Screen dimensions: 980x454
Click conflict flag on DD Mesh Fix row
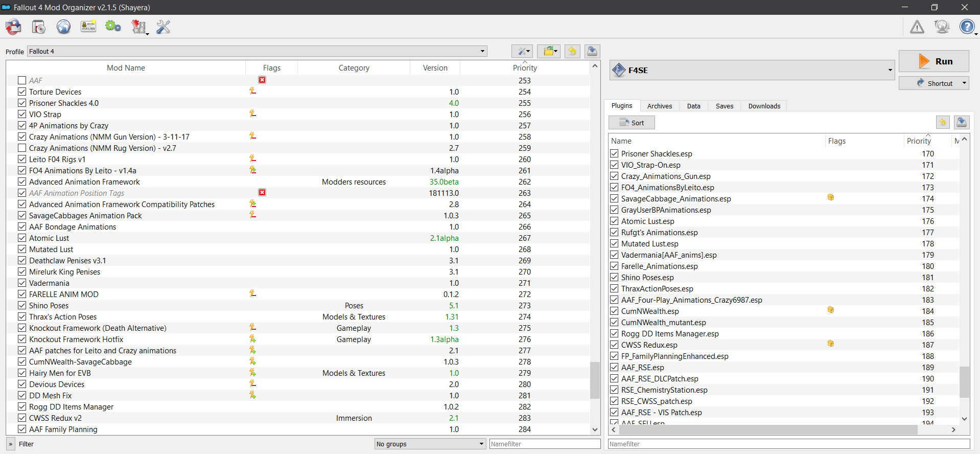coord(252,395)
